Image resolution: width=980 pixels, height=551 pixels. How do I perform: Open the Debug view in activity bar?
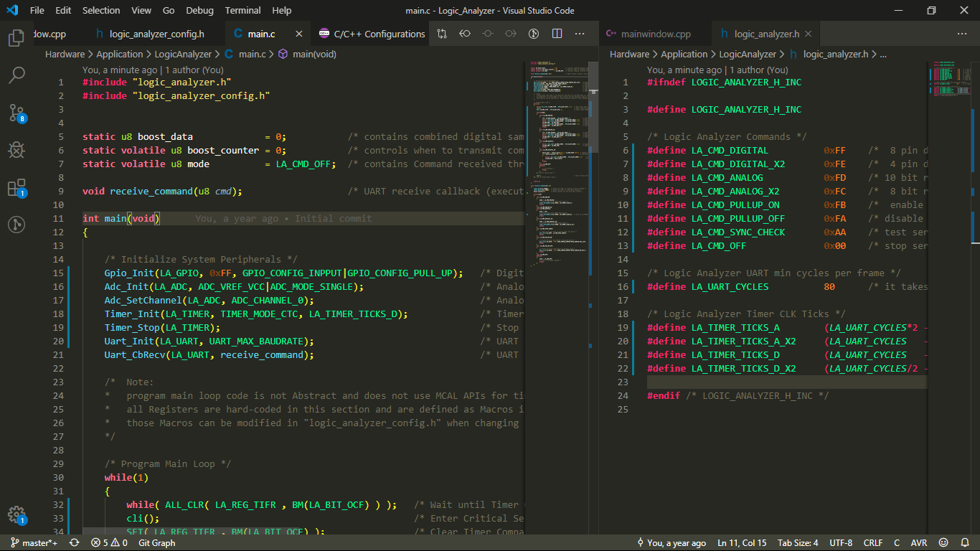pyautogui.click(x=16, y=150)
